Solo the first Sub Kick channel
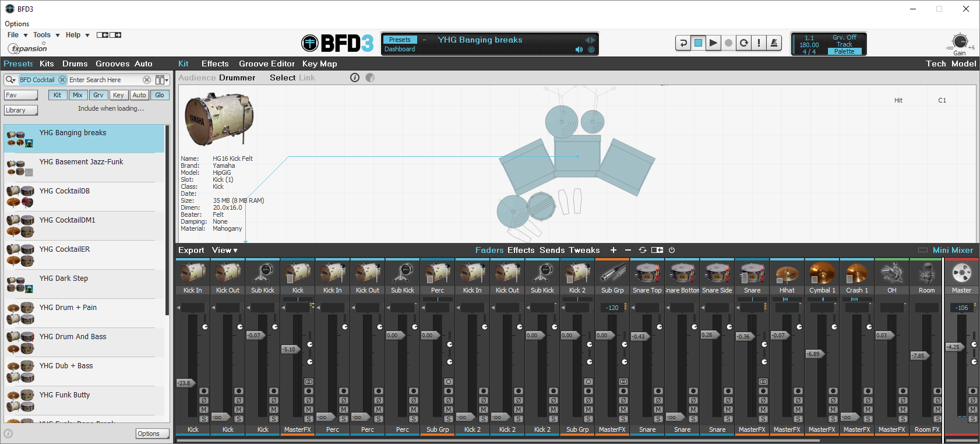The width and height of the screenshot is (980, 444). tap(274, 419)
